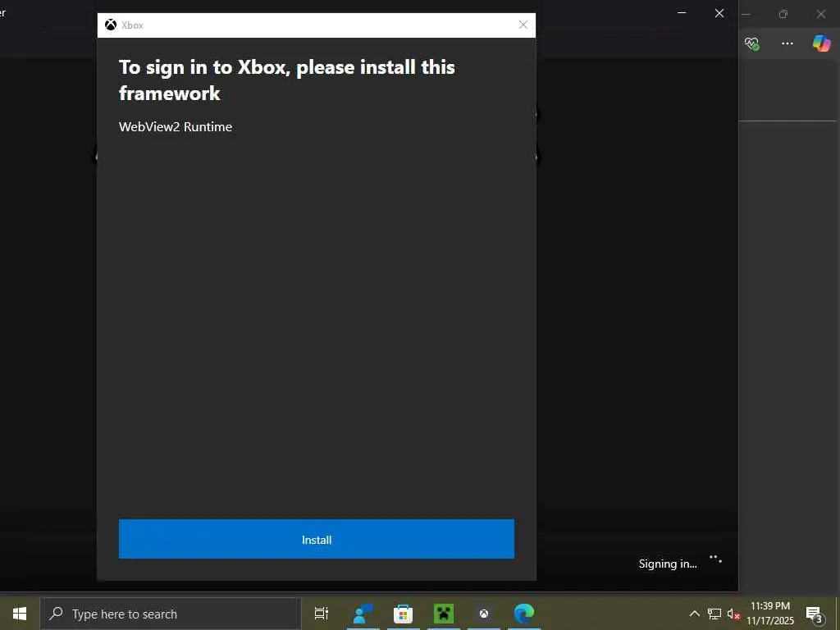The image size is (840, 630).
Task: Select the Xbox app taskbar icon
Action: [x=484, y=614]
